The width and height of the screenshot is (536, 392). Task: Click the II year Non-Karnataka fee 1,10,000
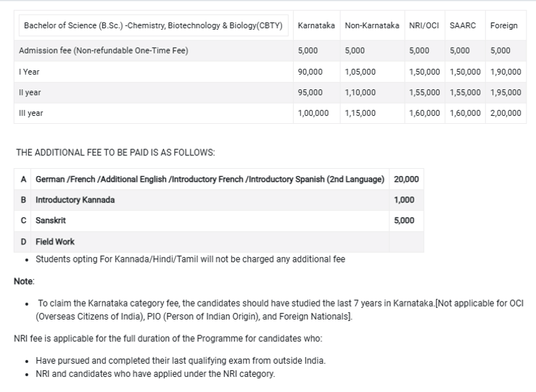coord(360,93)
